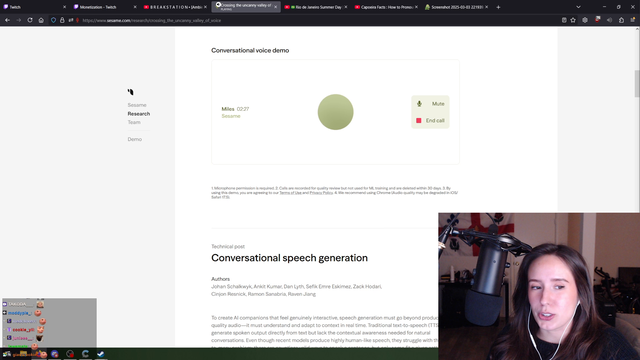
Task: Switch to the Capoeira Facts tab
Action: (x=386, y=7)
